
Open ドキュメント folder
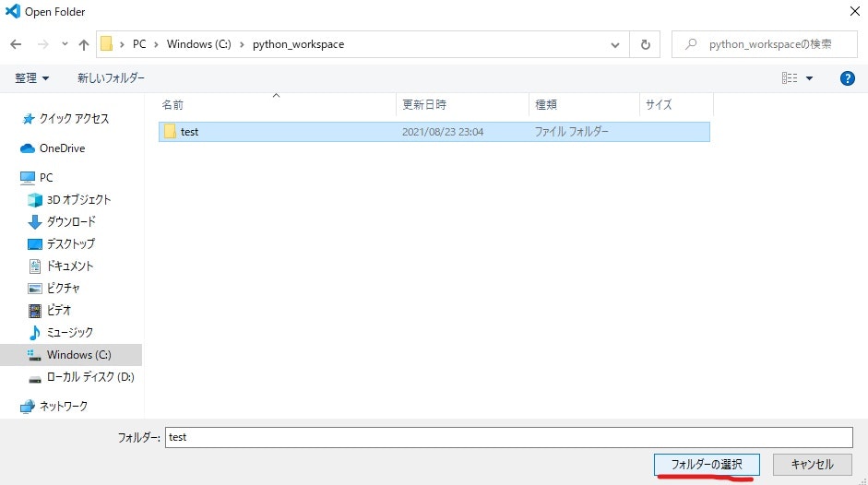(70, 266)
